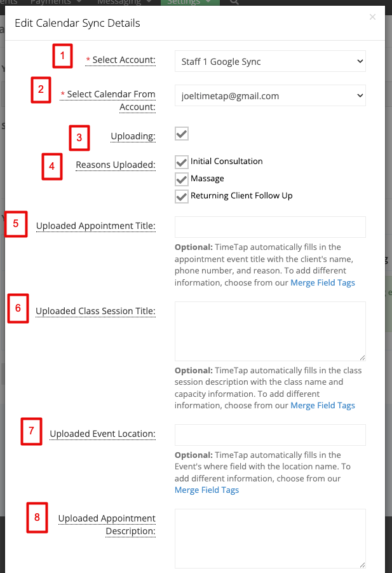Open the Messaging menu in navigation bar
392x573 pixels.
[124, 2]
